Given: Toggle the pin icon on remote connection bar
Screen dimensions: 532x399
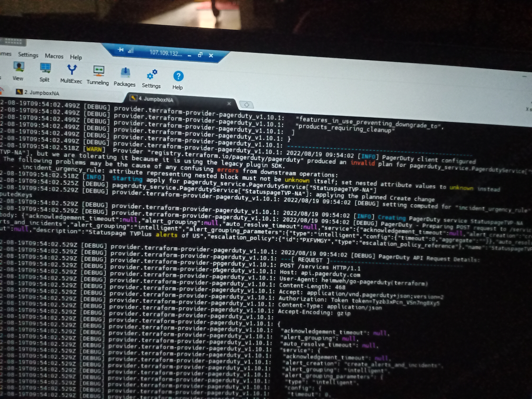Looking at the screenshot, I should click(x=121, y=50).
